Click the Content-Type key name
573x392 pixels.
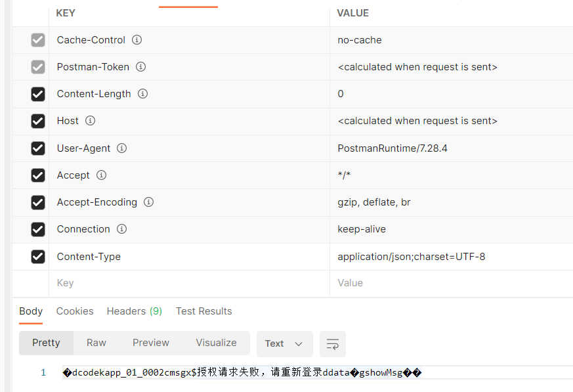click(x=89, y=257)
